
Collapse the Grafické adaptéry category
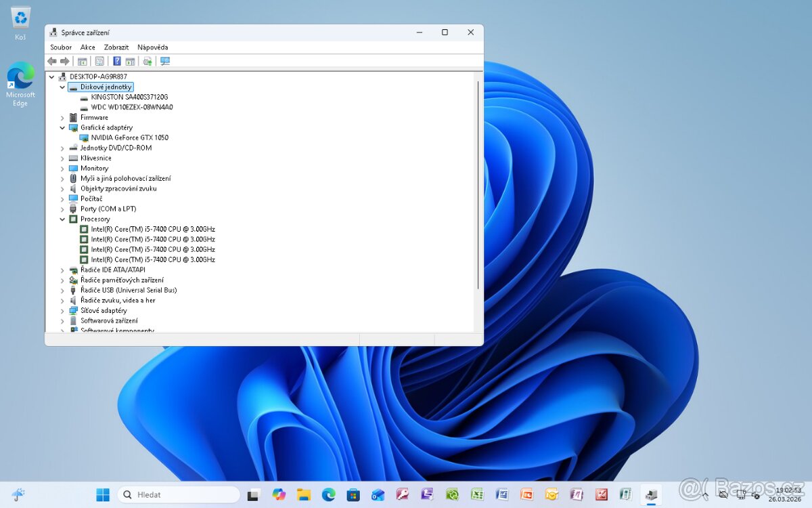pos(62,128)
